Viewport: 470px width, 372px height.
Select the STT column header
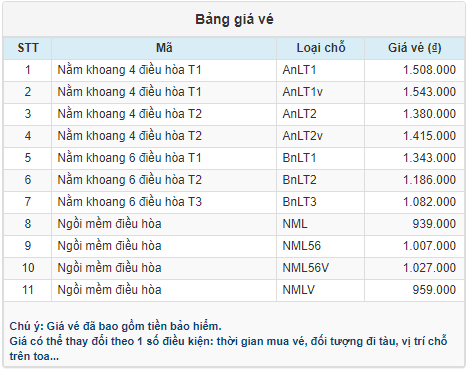point(28,48)
